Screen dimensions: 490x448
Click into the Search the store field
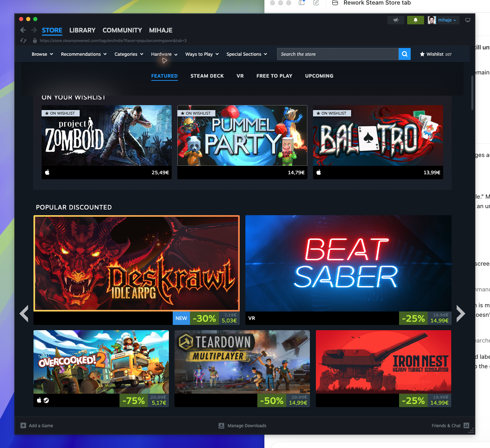(x=338, y=54)
